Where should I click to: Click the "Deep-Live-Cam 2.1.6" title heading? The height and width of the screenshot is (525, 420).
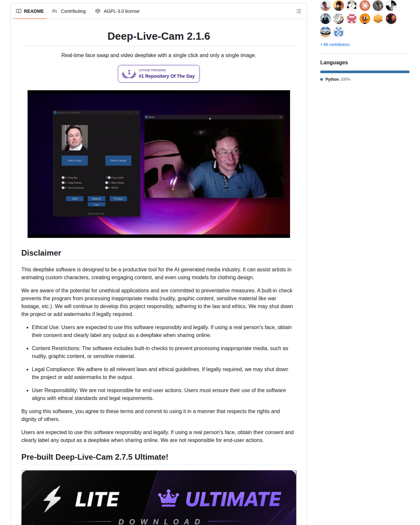pyautogui.click(x=159, y=36)
